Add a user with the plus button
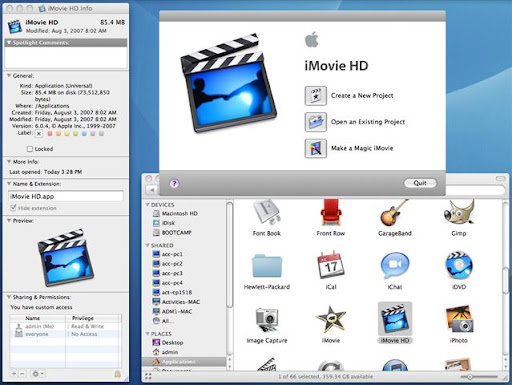The image size is (512, 385). click(14, 374)
